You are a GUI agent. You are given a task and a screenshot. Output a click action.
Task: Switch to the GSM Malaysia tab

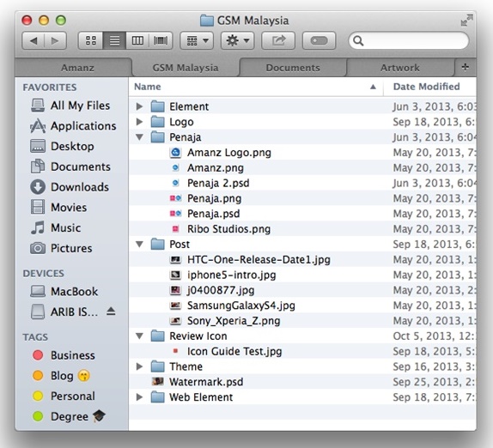(x=186, y=68)
